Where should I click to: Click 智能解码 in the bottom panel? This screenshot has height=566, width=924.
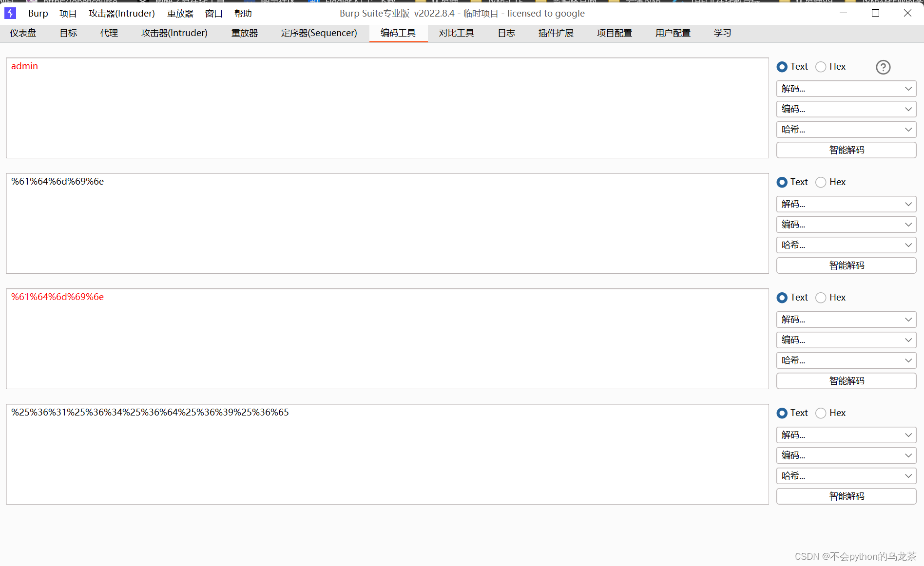tap(846, 496)
